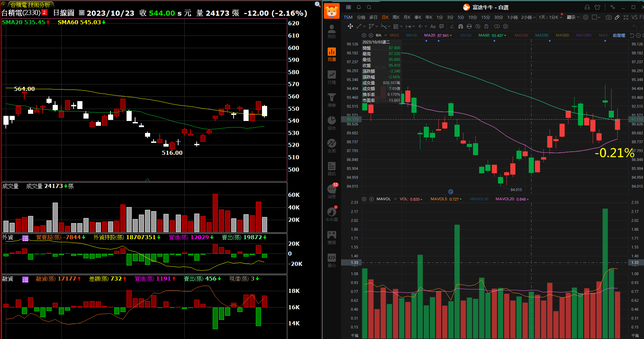Image resolution: width=644 pixels, height=339 pixels.
Task: Hide drawings with the crossed-eye icon
Action: tap(478, 26)
